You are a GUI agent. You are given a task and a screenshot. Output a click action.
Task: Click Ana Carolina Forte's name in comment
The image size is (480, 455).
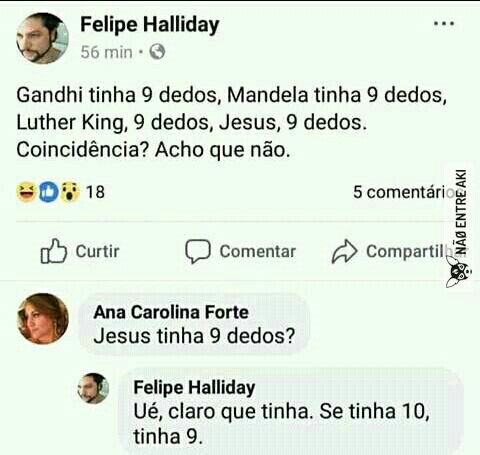click(x=171, y=312)
